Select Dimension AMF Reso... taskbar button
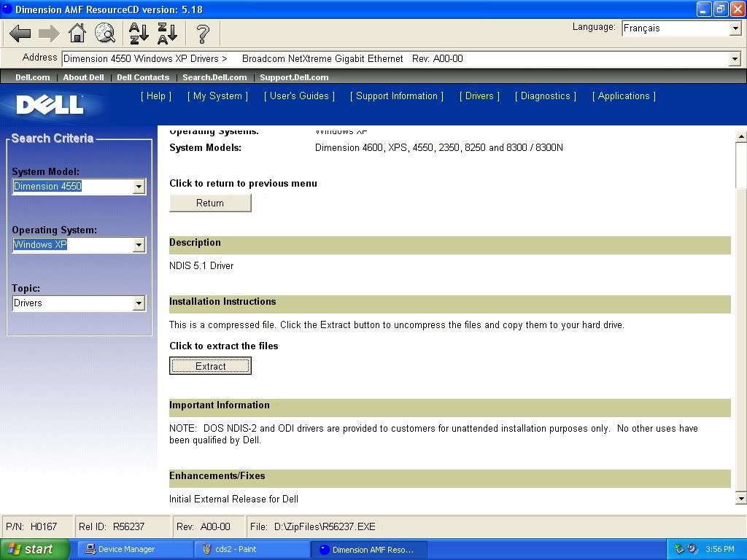 point(369,549)
